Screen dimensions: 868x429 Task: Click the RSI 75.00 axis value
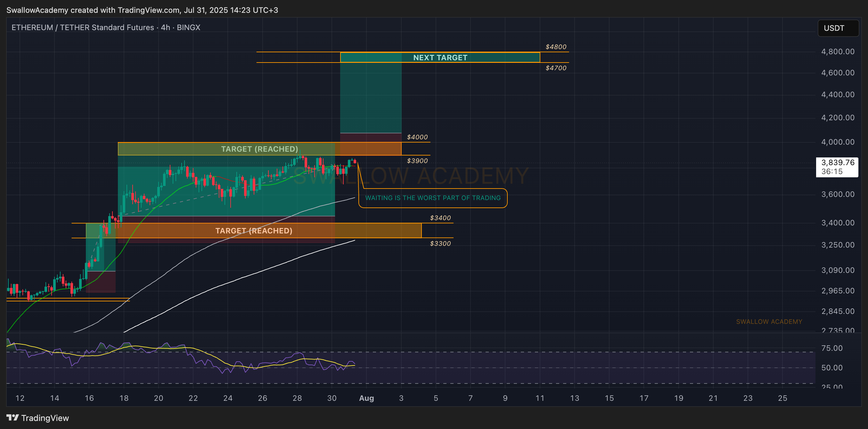tap(831, 349)
